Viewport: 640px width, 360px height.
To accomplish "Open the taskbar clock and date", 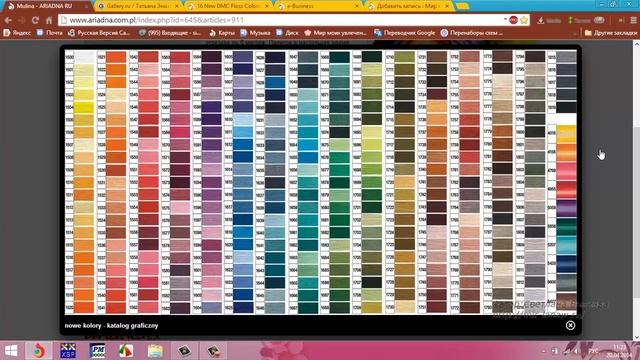I will pyautogui.click(x=620, y=351).
